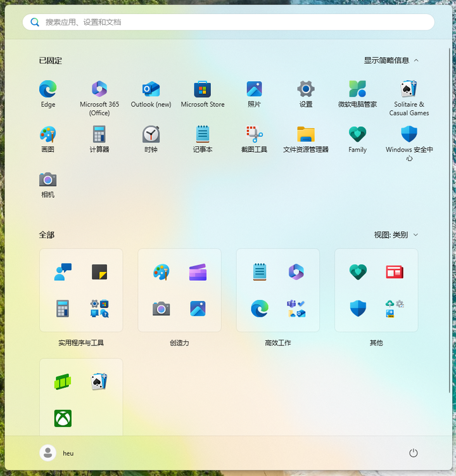Open Windows 安全中心 pinned app

coord(409,143)
